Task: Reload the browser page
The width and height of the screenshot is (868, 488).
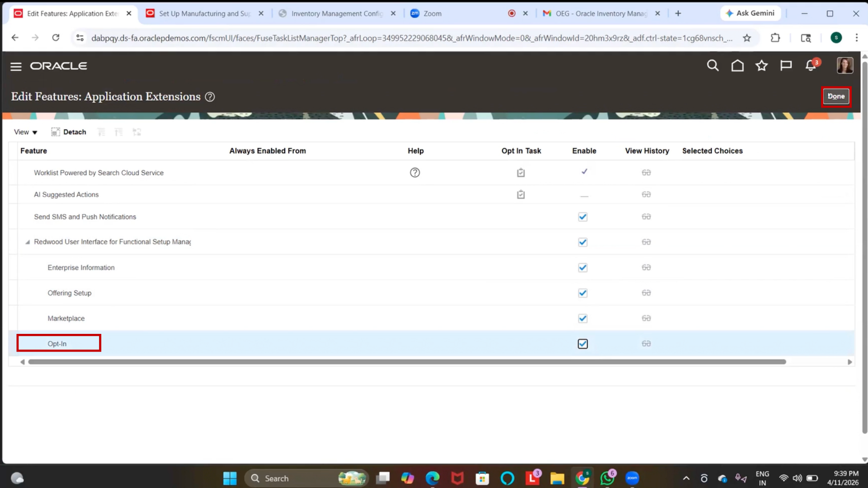Action: (x=56, y=38)
